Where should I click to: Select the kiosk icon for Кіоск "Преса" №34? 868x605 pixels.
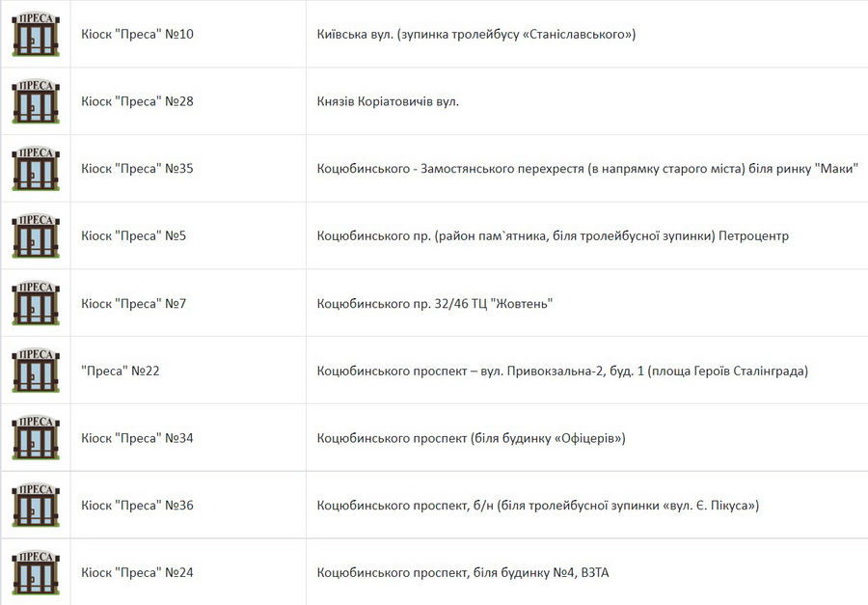pyautogui.click(x=36, y=438)
